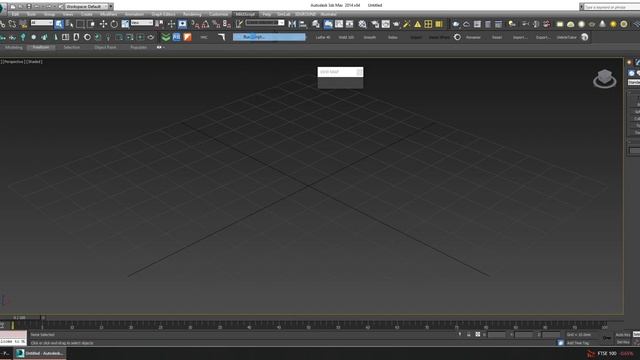The image size is (640, 360).
Task: Click the orange square icon in second toolbar
Action: coord(187,37)
